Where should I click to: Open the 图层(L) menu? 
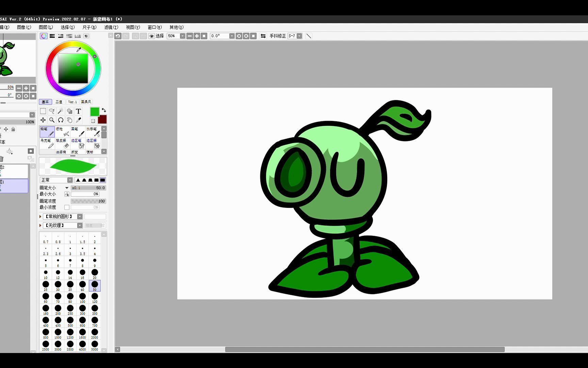coord(46,27)
